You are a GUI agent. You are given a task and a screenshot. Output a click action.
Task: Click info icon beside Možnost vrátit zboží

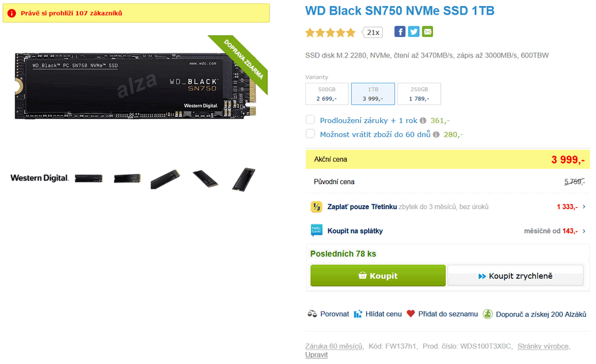tap(436, 134)
